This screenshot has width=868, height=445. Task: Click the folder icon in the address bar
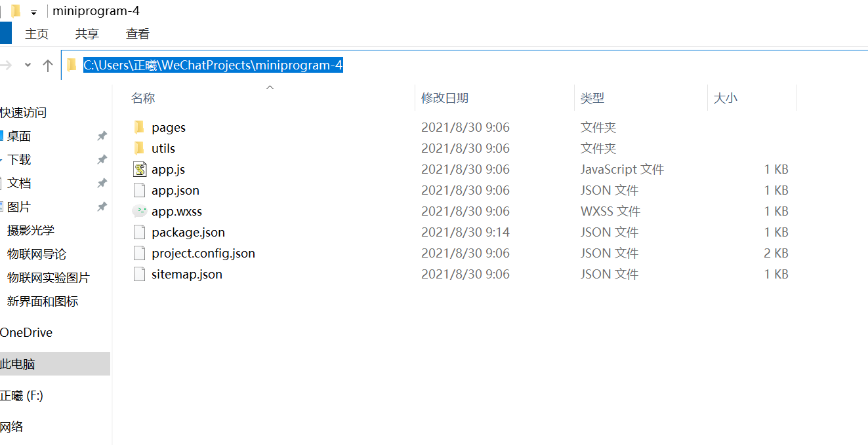point(72,64)
